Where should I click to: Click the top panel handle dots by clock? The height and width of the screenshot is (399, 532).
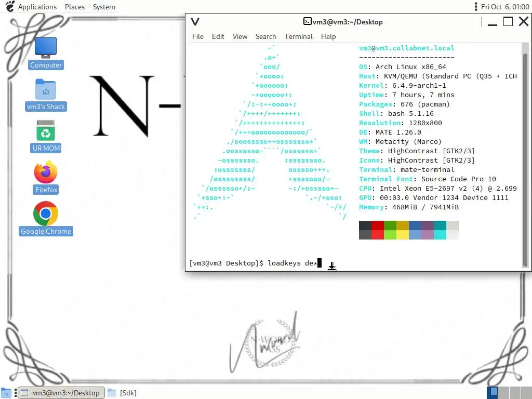pyautogui.click(x=476, y=7)
